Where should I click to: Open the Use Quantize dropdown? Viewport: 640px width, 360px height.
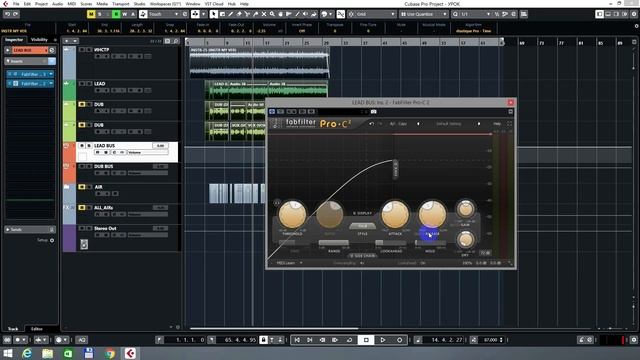(x=423, y=14)
